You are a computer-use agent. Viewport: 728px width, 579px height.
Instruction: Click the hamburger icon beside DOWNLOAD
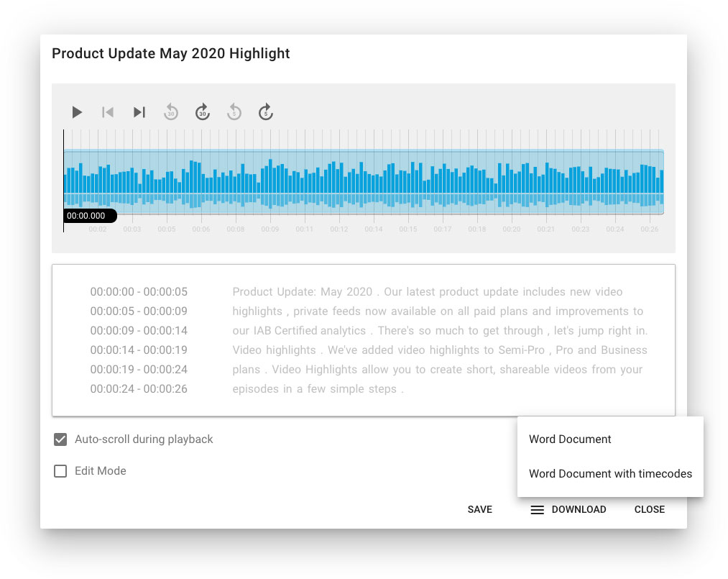click(537, 510)
